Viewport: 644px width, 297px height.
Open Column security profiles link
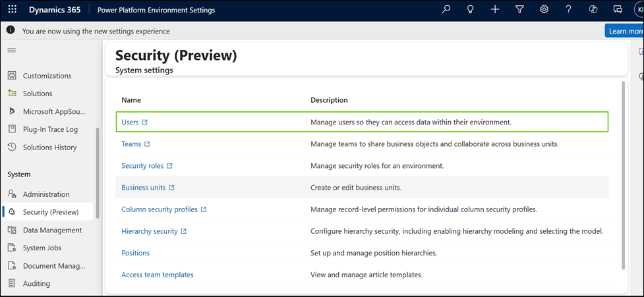click(159, 209)
